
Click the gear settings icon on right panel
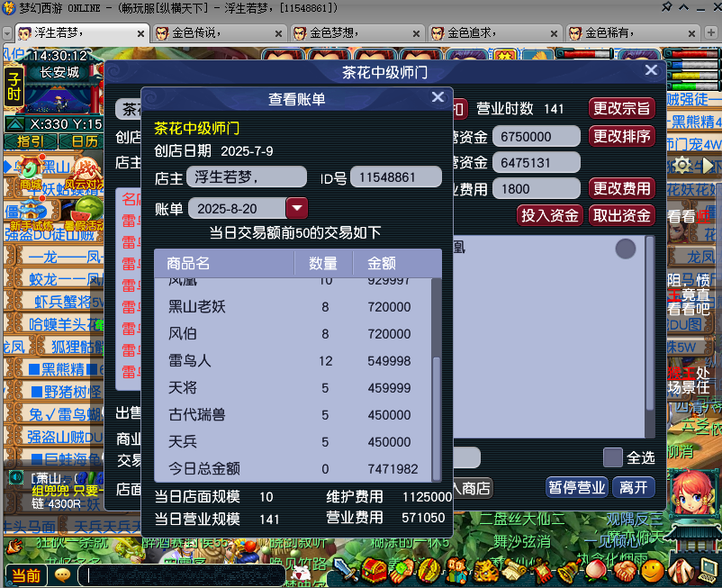point(682,165)
